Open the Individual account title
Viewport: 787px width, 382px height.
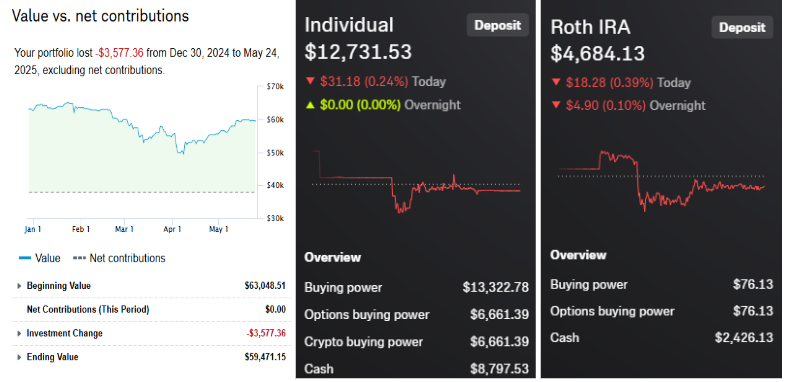tap(349, 25)
